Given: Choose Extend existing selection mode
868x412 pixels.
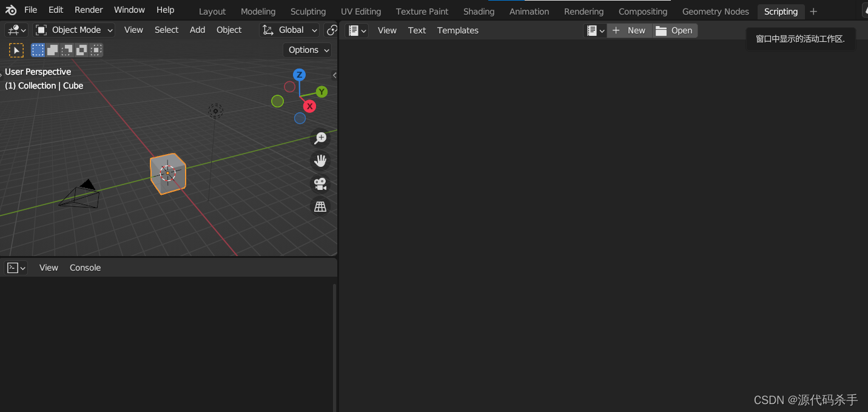Looking at the screenshot, I should point(53,50).
